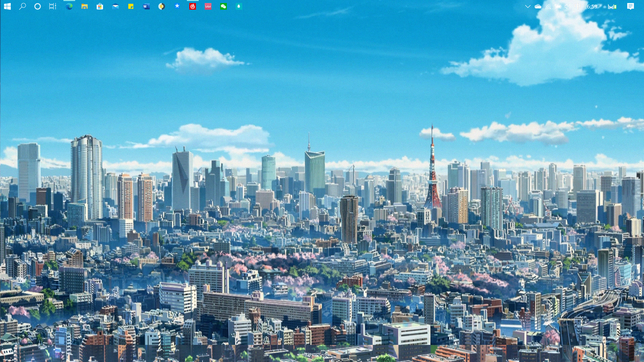Screen dimensions: 644x362
Task: Open the pink bilibili app icon
Action: click(208, 6)
